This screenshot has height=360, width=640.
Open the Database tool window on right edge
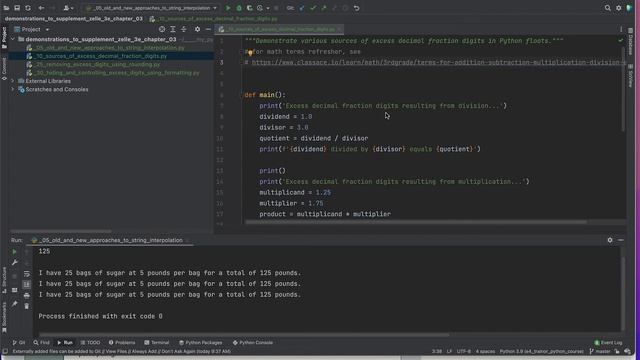point(631,40)
